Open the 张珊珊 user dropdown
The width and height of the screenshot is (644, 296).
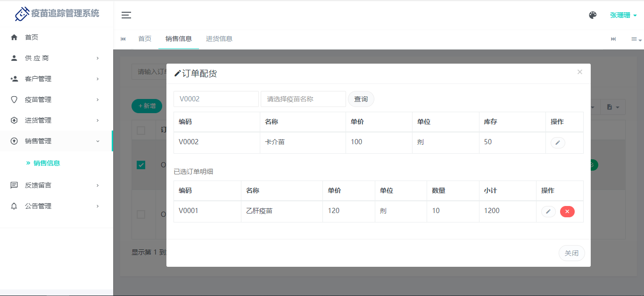(623, 15)
